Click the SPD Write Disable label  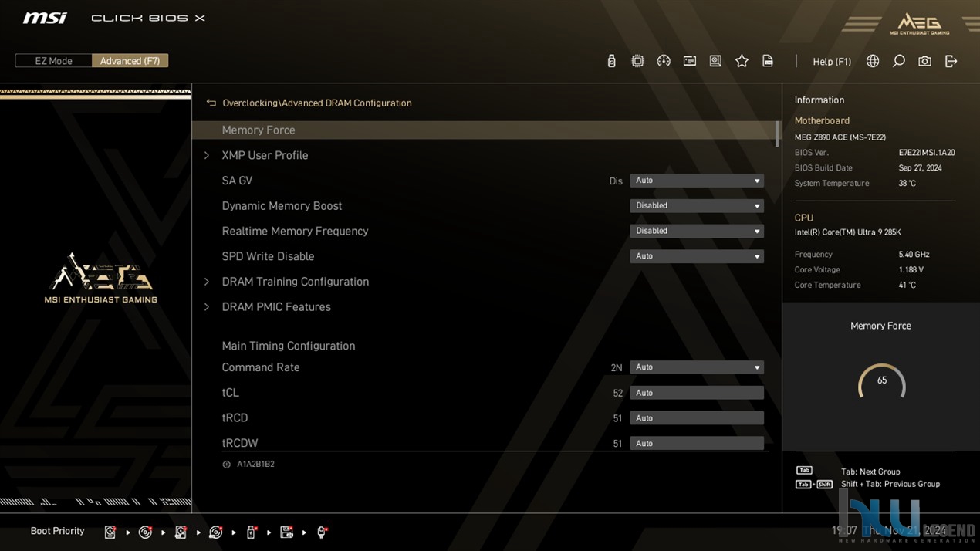pyautogui.click(x=268, y=256)
